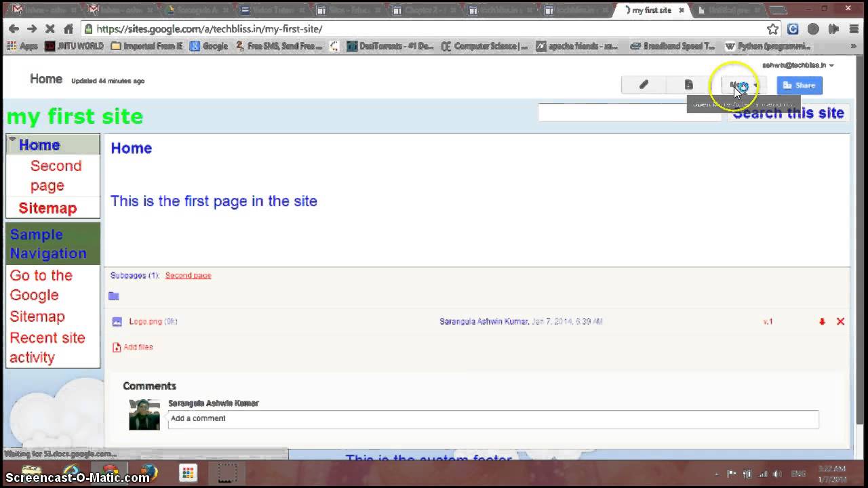Click the taskbar volume icon
Viewport: 868px width, 488px height.
tap(776, 474)
